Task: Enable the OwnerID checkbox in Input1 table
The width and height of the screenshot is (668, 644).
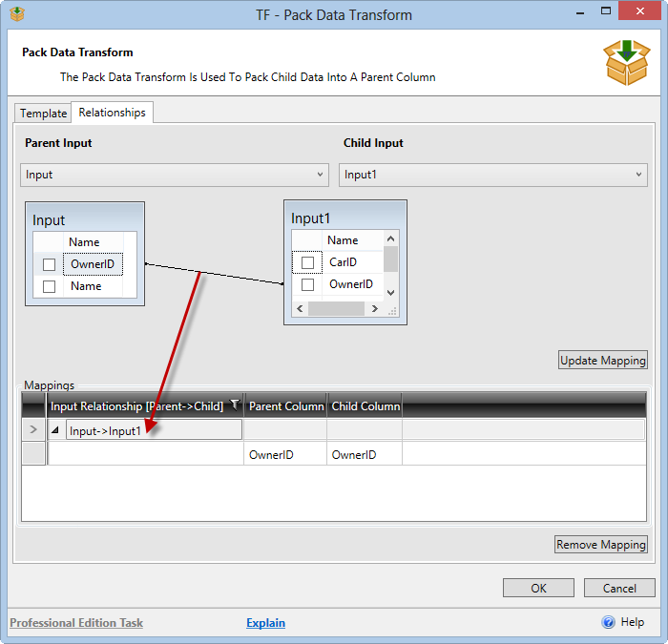Action: pos(307,284)
